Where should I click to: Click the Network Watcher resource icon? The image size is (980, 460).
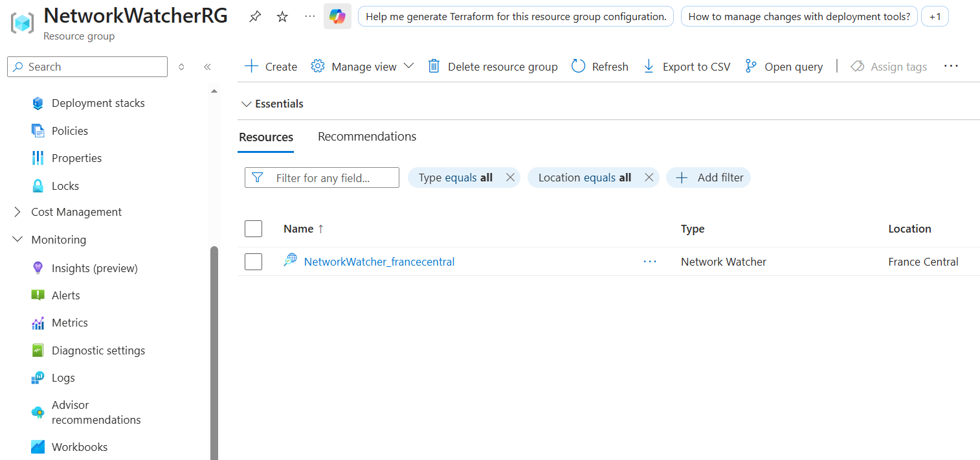click(290, 260)
